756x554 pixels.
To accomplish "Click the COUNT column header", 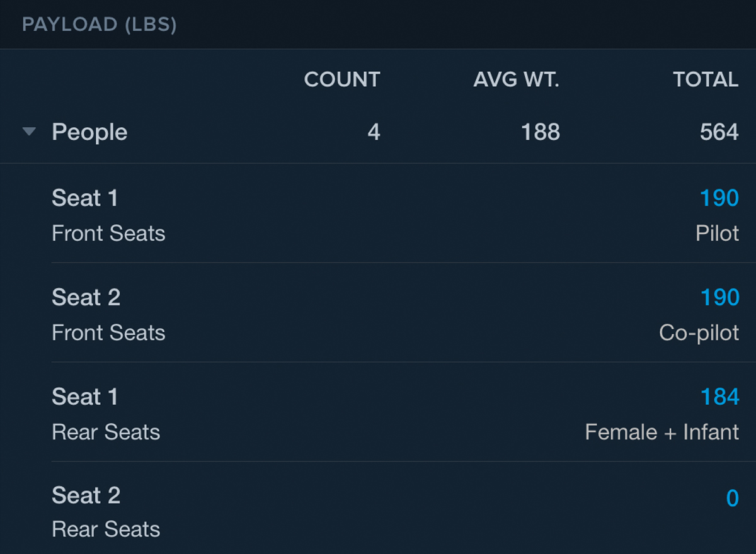I will coord(342,80).
